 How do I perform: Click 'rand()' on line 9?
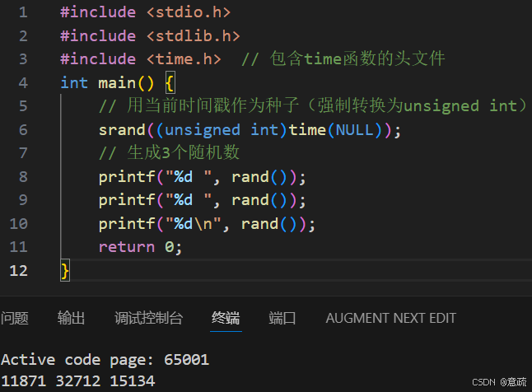(x=259, y=200)
